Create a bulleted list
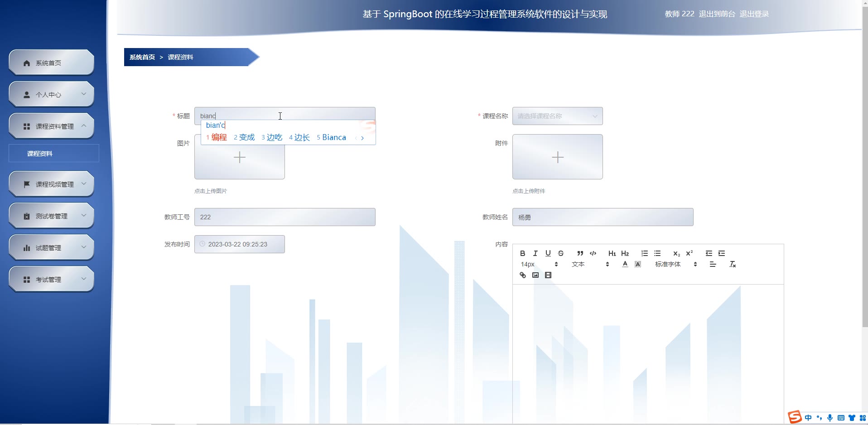This screenshot has width=868, height=425. 657,253
